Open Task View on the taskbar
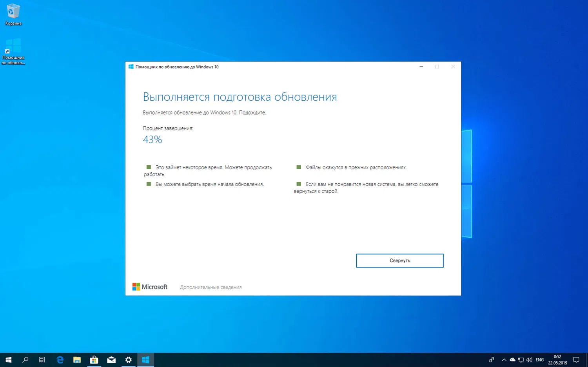The height and width of the screenshot is (367, 588). (x=42, y=360)
